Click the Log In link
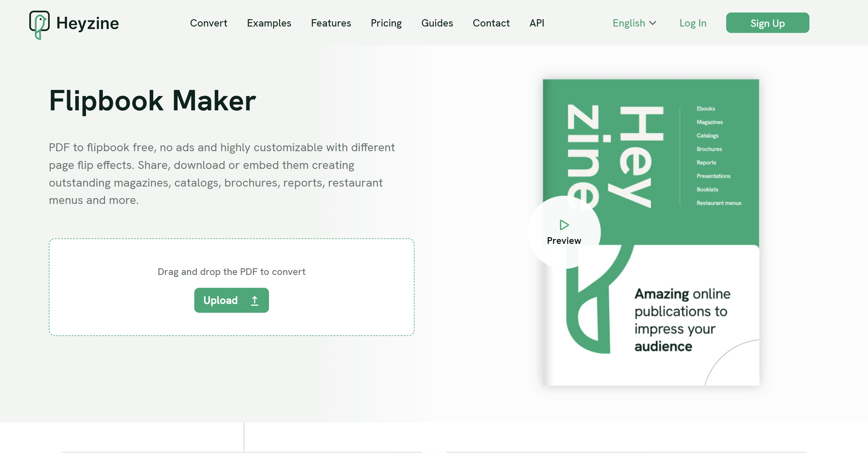The image size is (868, 453). (693, 22)
